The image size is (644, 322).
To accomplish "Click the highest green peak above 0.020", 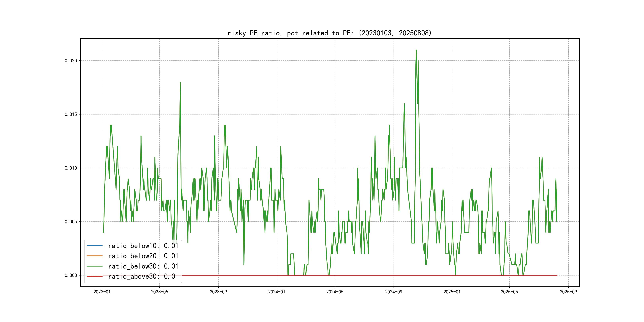I will [416, 50].
